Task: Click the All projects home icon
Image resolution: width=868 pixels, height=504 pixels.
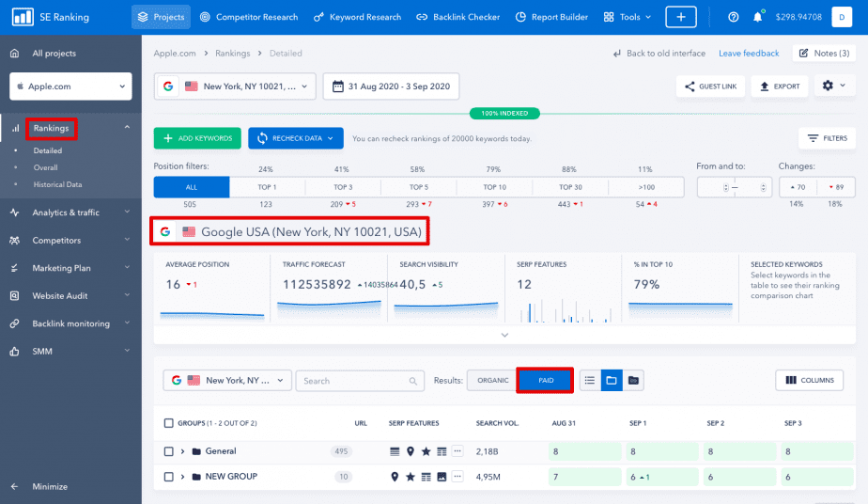Action: [x=14, y=54]
